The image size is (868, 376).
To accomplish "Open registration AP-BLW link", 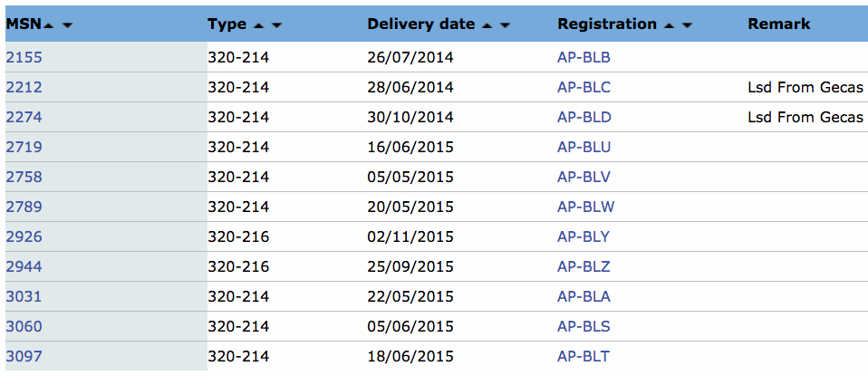I will point(585,207).
